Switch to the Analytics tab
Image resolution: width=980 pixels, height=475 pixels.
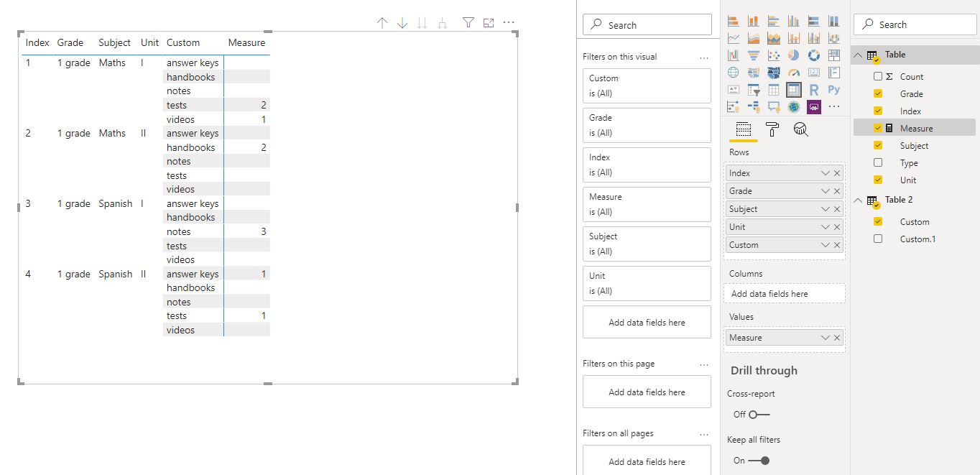[801, 129]
